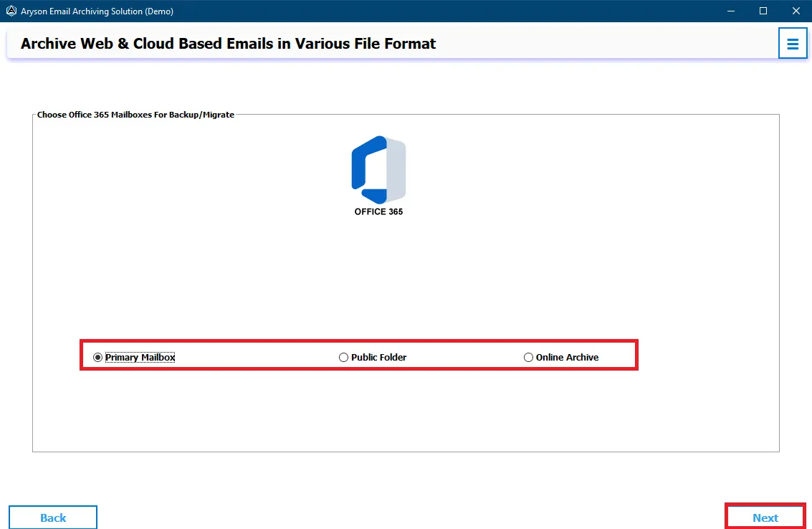Go to the Next step
The image size is (812, 529).
click(765, 517)
